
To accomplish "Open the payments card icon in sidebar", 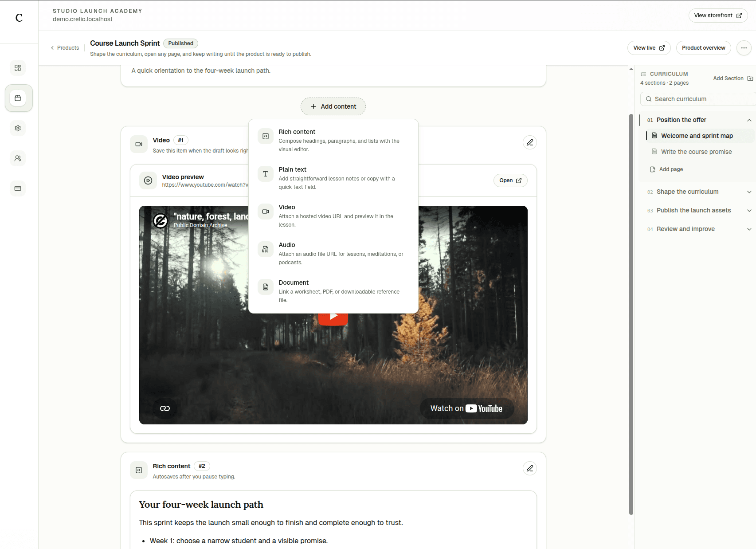I will point(18,188).
